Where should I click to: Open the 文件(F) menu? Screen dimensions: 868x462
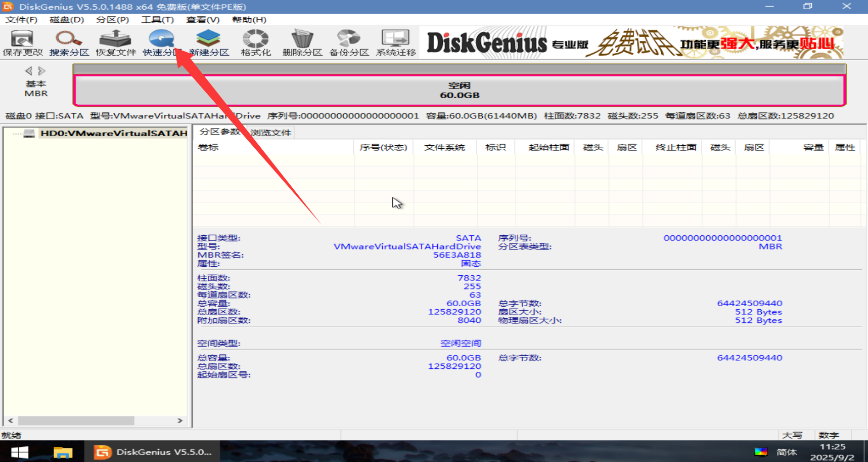(21, 20)
